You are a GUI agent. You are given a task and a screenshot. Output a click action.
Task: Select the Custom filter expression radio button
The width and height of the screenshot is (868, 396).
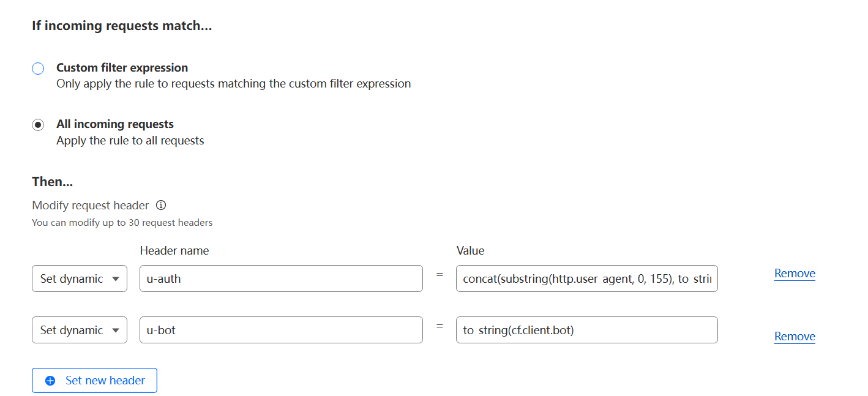click(x=38, y=69)
